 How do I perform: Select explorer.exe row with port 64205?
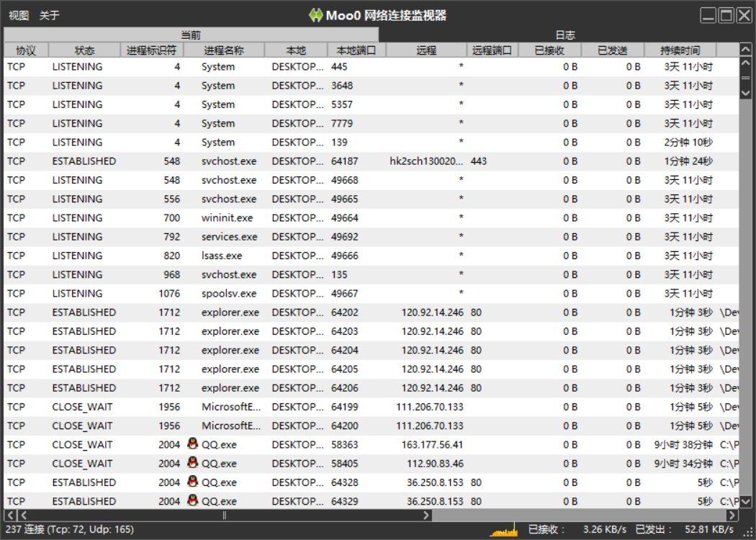[x=372, y=369]
